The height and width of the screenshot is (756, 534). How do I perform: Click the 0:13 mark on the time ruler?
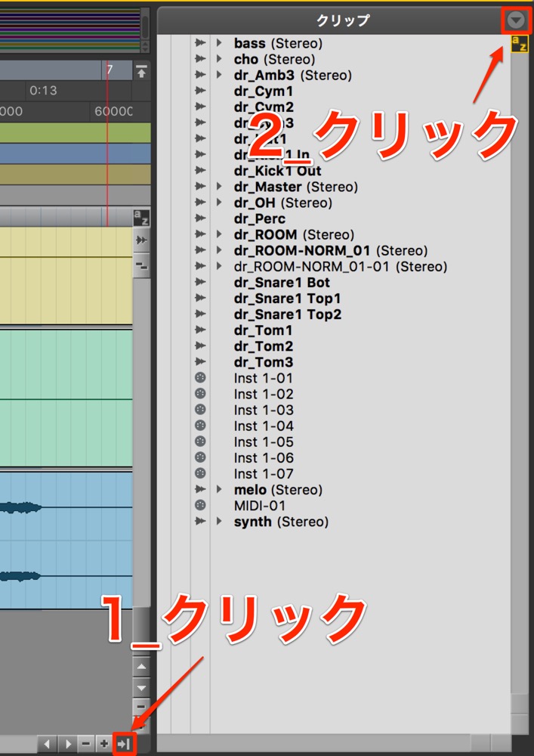43,90
